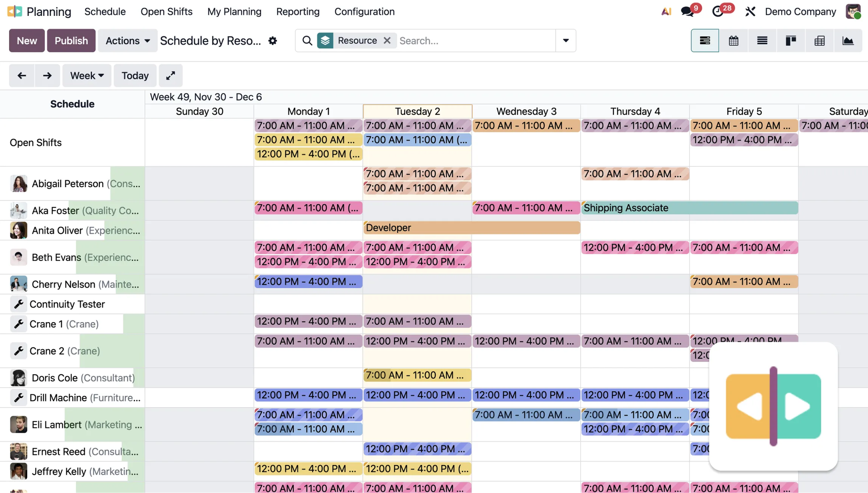Click Cherry Nelson's avatar
The width and height of the screenshot is (868, 493).
pyautogui.click(x=19, y=284)
